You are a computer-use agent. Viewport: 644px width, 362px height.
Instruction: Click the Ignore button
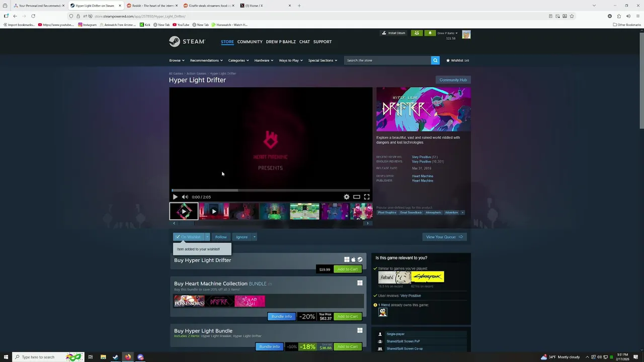tap(242, 237)
